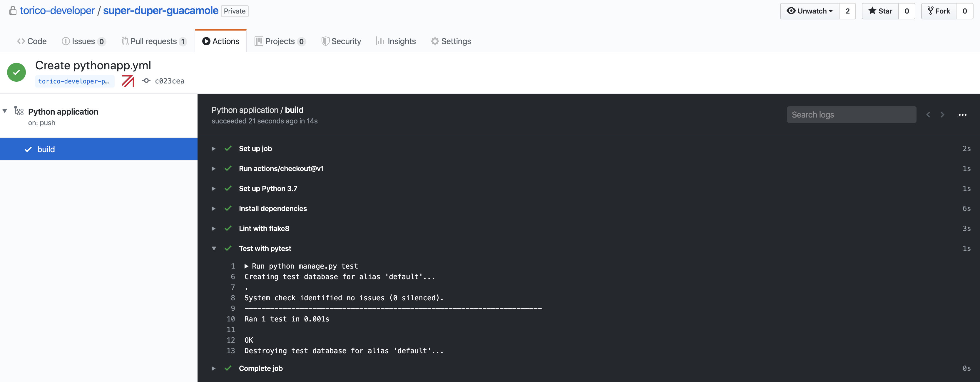This screenshot has width=980, height=382.
Task: Star the repository
Action: coord(880,11)
